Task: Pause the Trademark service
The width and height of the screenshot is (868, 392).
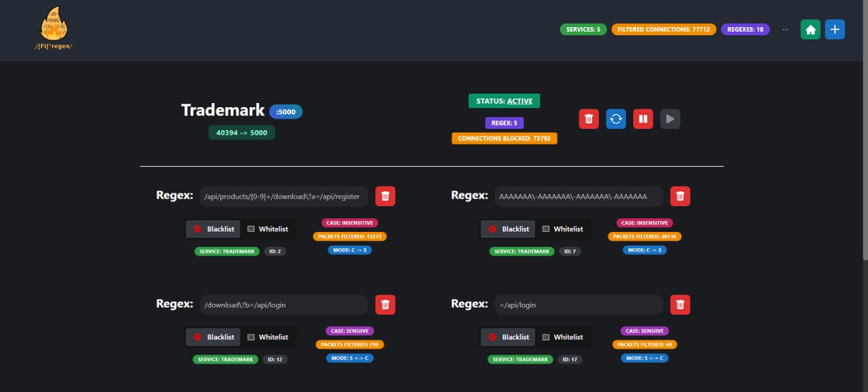Action: (x=643, y=118)
